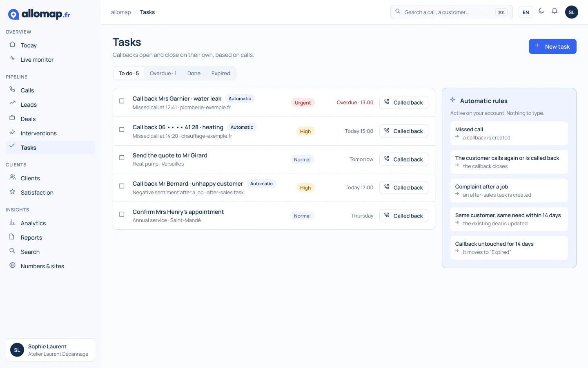This screenshot has height=368, width=588.
Task: Switch language with the EN button
Action: pos(526,12)
